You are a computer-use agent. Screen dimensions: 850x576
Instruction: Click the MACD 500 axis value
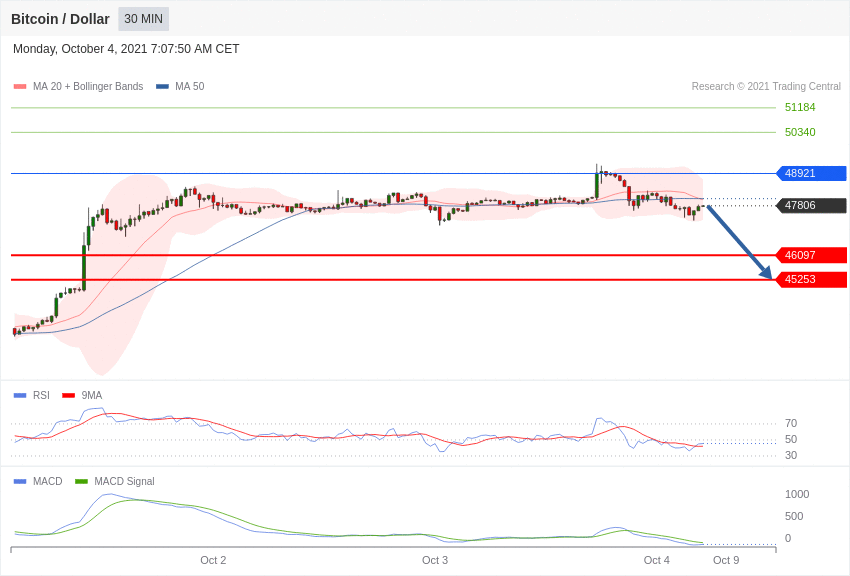pyautogui.click(x=794, y=516)
